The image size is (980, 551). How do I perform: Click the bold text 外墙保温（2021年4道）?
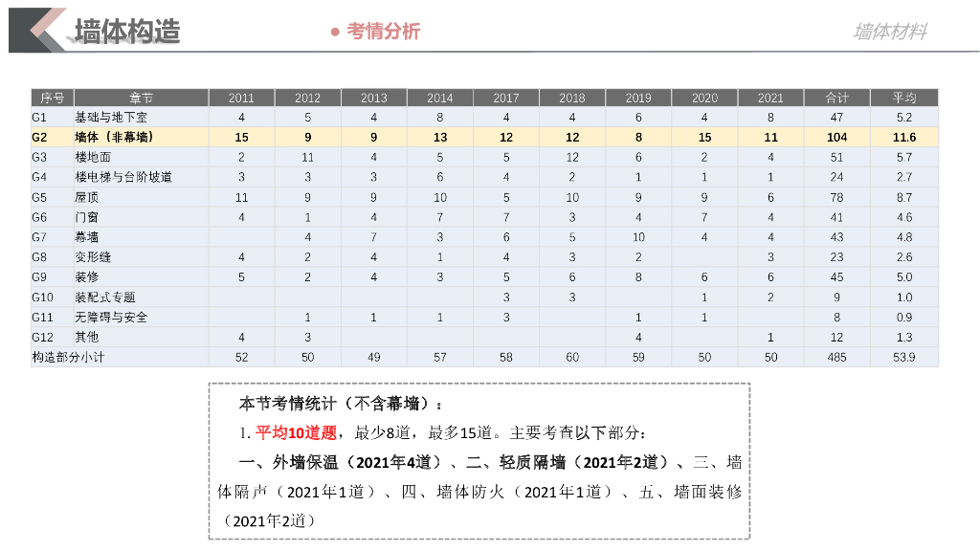click(357, 462)
